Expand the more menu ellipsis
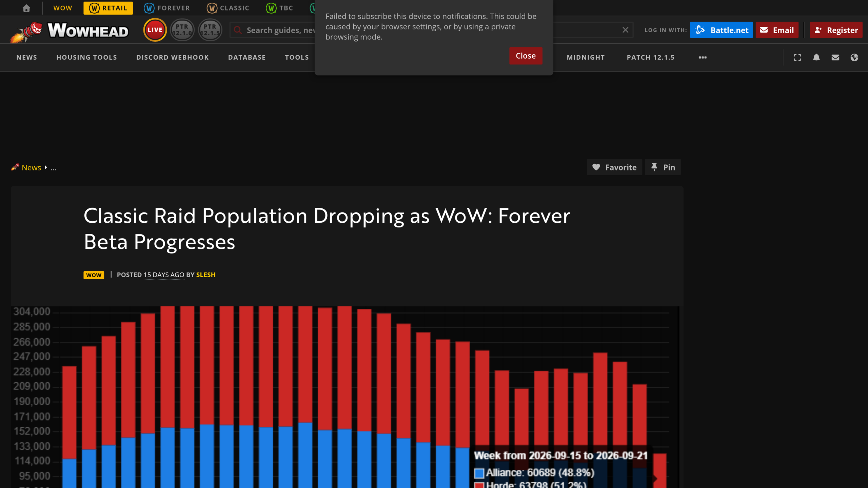Viewport: 868px width, 488px height. coord(703,57)
